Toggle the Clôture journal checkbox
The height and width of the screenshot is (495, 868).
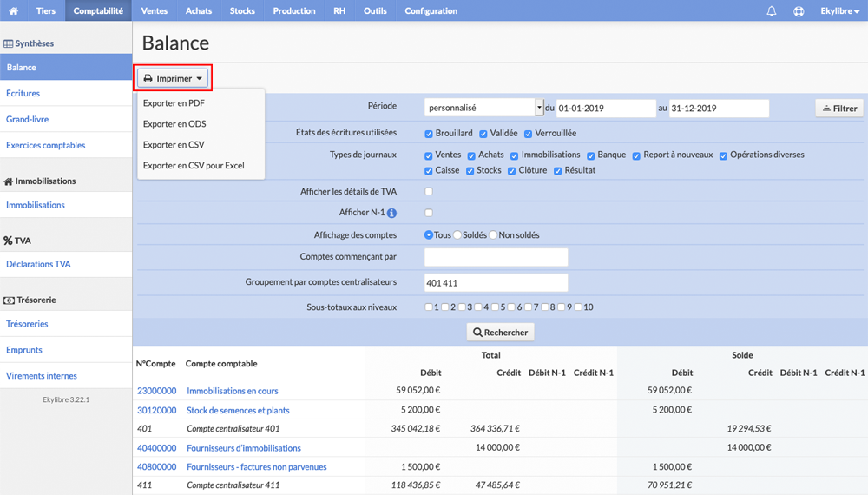(512, 171)
